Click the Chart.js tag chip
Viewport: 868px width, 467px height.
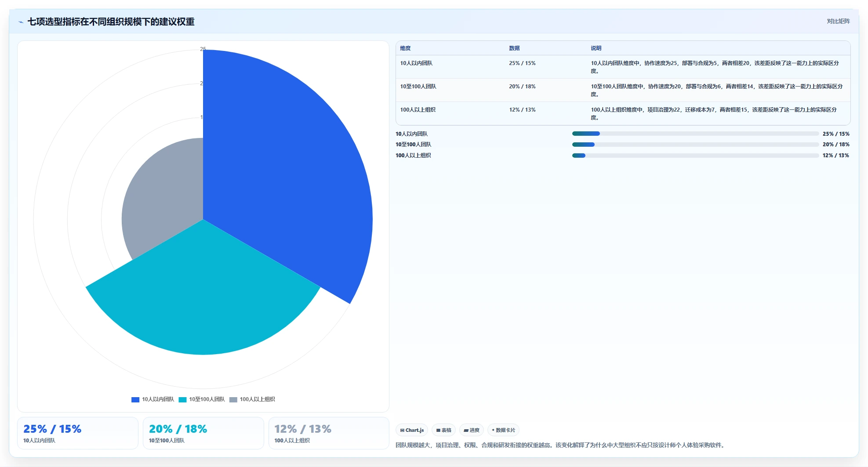click(x=412, y=430)
